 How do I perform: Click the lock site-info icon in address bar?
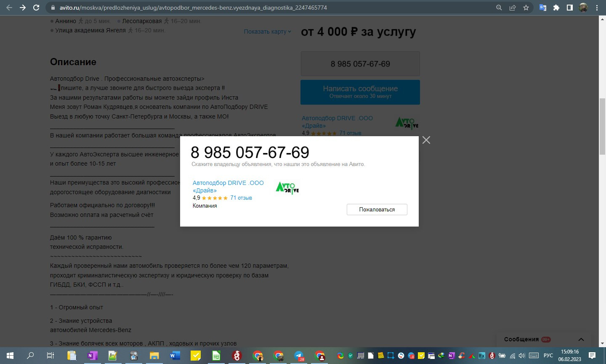pos(53,8)
